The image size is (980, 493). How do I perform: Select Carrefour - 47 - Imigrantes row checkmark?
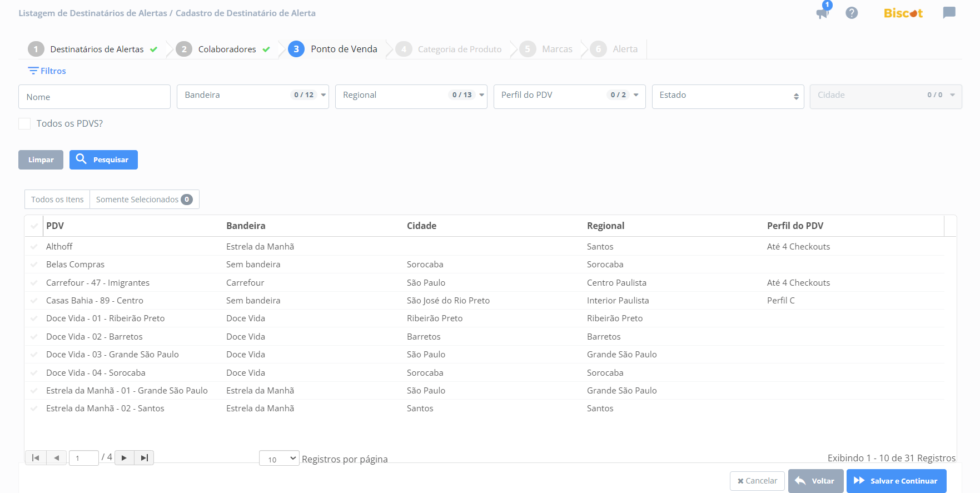34,282
